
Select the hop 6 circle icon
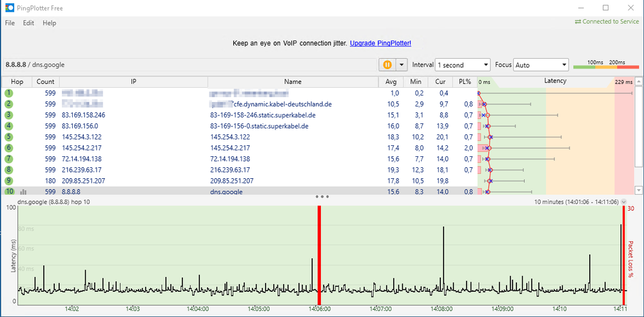click(x=8, y=148)
